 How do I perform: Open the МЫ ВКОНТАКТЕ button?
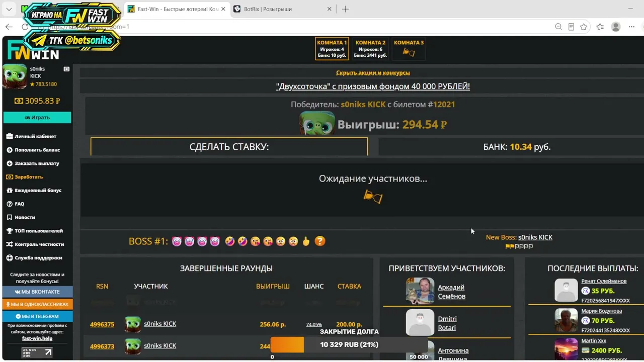pyautogui.click(x=37, y=292)
